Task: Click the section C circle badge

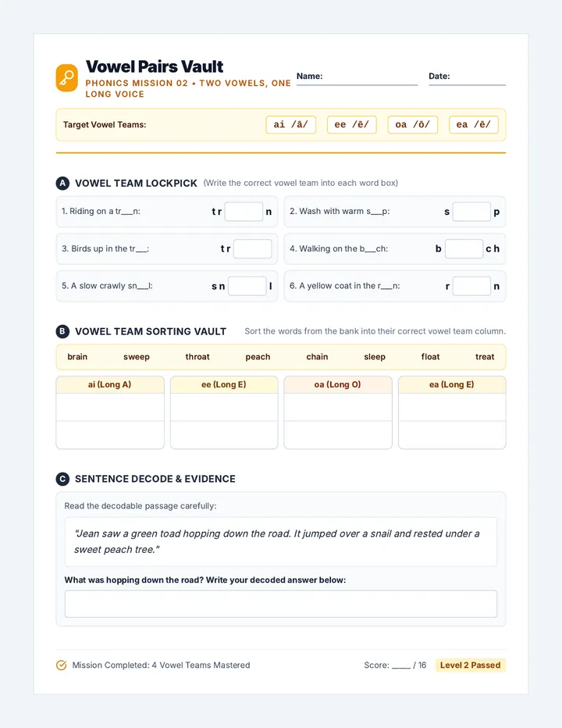Action: [62, 479]
